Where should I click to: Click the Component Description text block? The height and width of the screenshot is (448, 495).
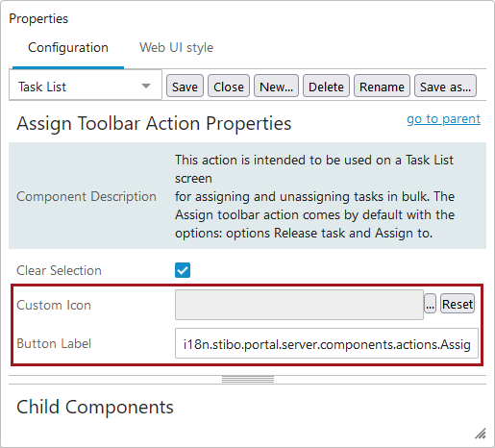point(314,196)
